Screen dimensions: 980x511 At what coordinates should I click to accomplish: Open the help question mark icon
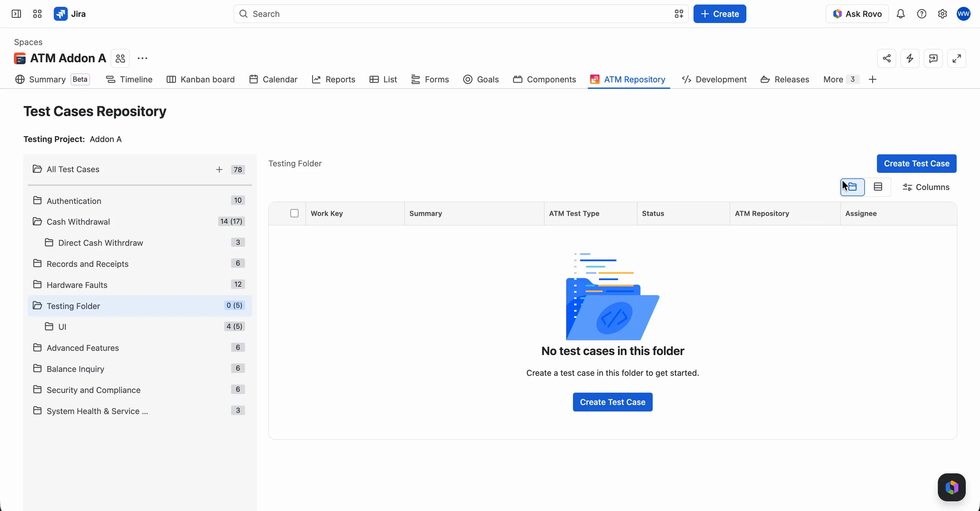point(921,14)
